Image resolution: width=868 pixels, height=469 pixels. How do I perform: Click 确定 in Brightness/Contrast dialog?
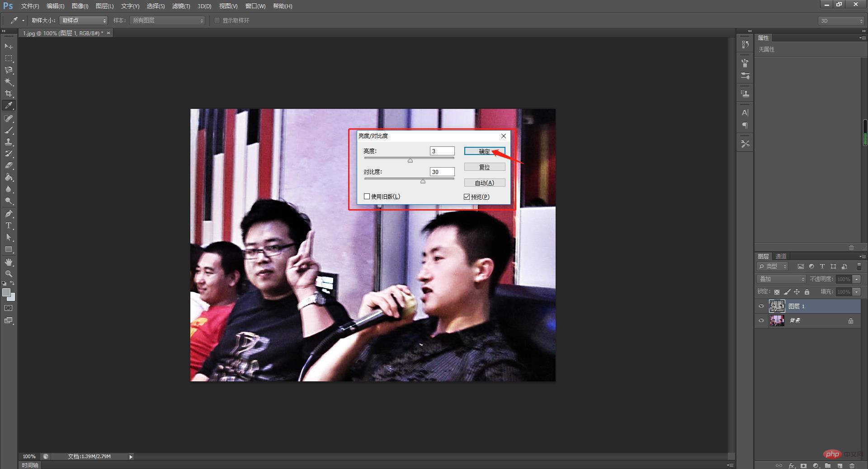click(x=485, y=151)
